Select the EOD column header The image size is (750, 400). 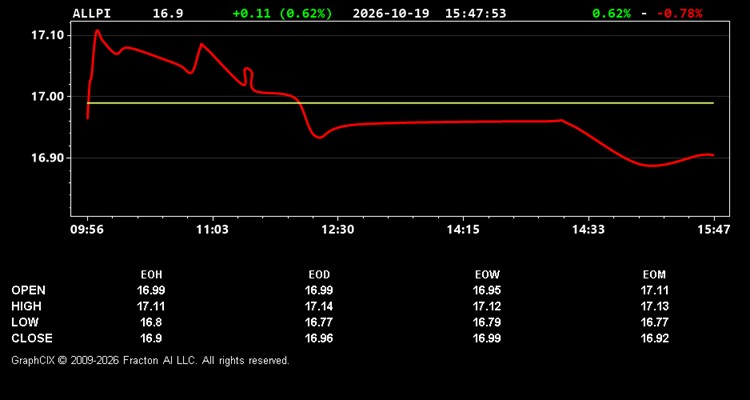point(319,275)
